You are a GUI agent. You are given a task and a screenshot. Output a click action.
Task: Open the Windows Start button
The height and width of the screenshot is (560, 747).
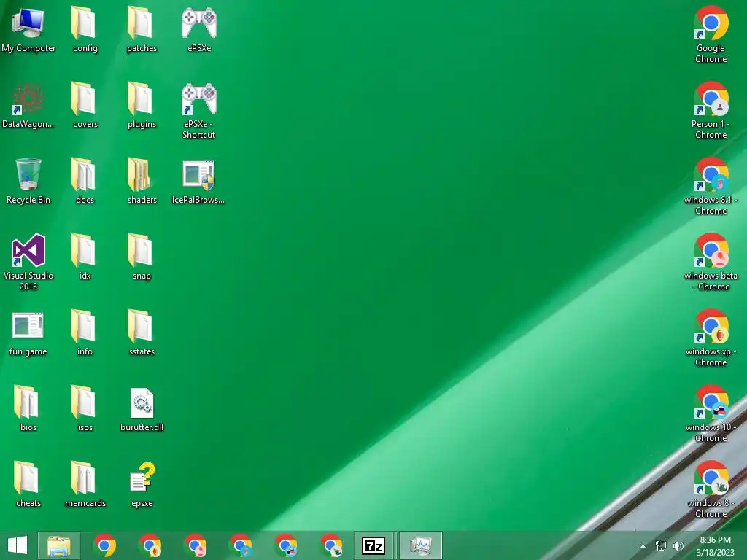coord(18,545)
